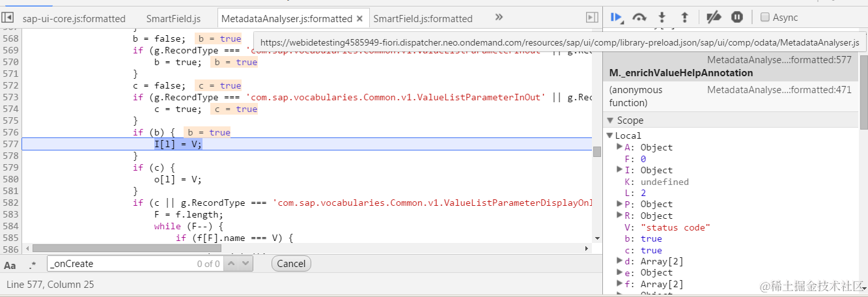Set a breakpoint on line number 577
The image size is (868, 297).
11,144
